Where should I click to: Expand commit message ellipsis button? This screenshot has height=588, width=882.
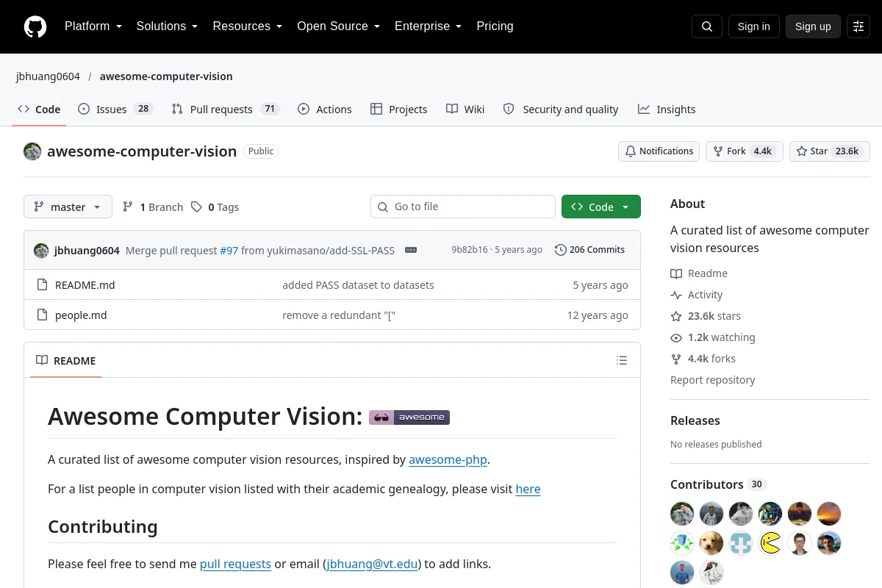tap(411, 250)
